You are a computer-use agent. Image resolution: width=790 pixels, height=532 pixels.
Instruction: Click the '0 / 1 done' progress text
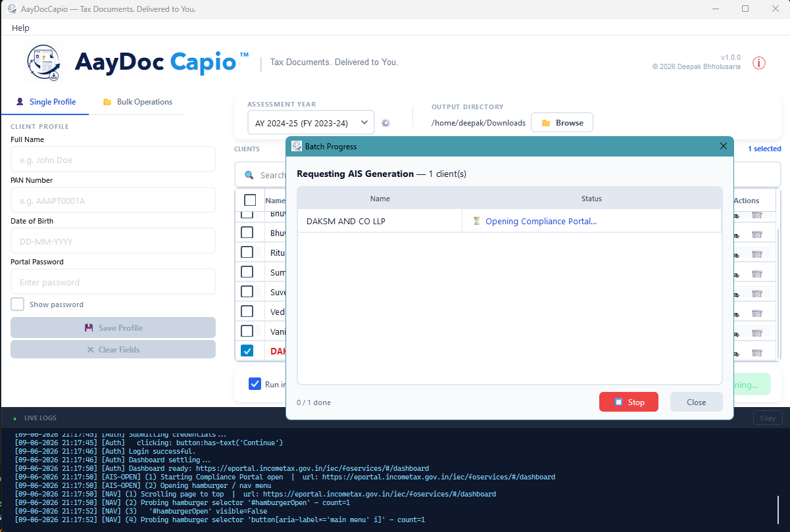click(314, 402)
